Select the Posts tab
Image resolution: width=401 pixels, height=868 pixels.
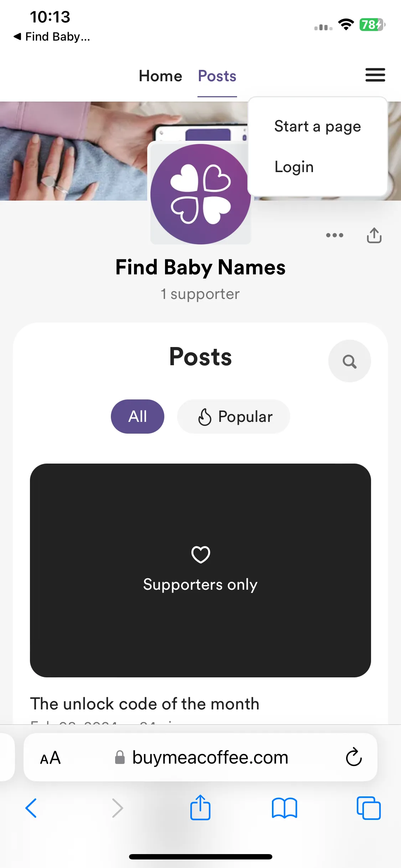(217, 76)
